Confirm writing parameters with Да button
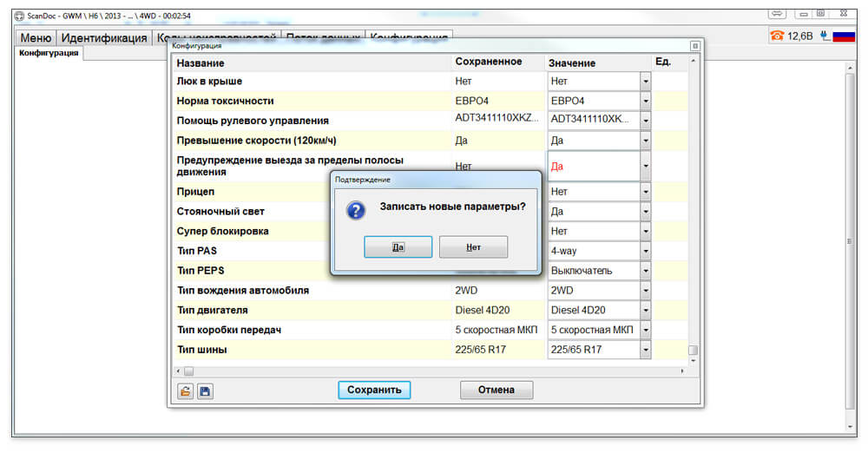The image size is (868, 453). coord(398,247)
